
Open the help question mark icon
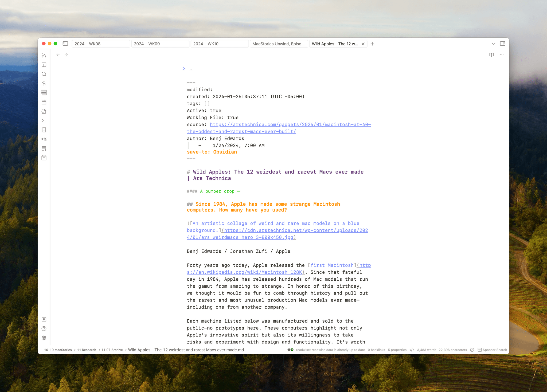(x=44, y=329)
